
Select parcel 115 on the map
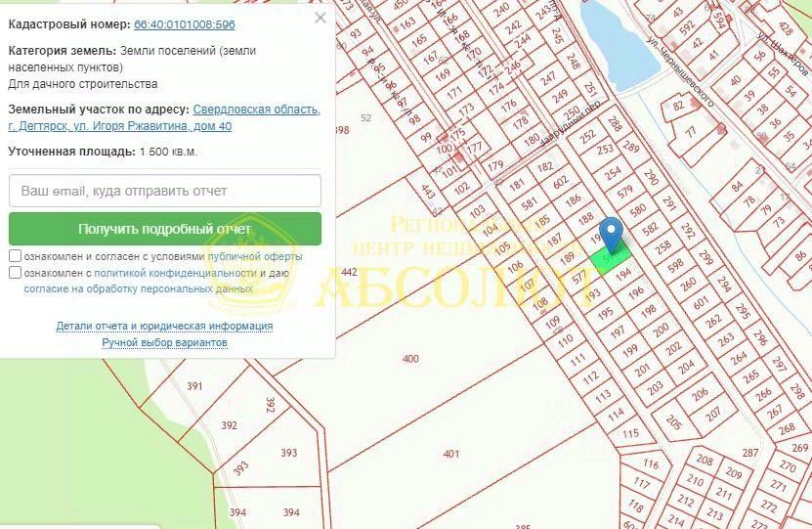pyautogui.click(x=630, y=433)
